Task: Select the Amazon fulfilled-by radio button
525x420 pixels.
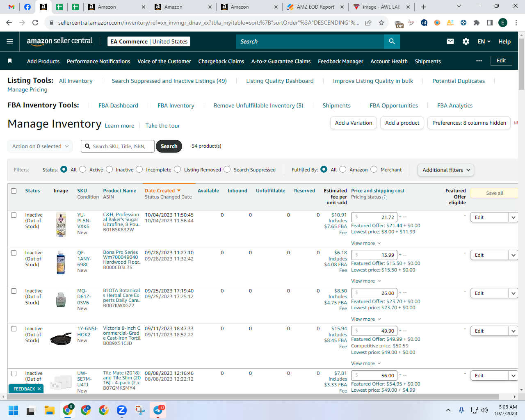Action: (x=343, y=169)
